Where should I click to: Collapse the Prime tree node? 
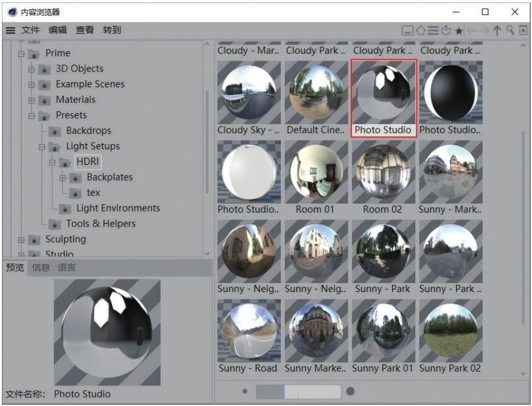tap(21, 53)
